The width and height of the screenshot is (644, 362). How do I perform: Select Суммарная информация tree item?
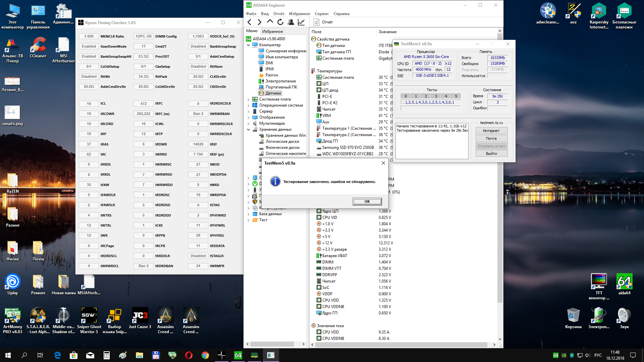coord(285,51)
